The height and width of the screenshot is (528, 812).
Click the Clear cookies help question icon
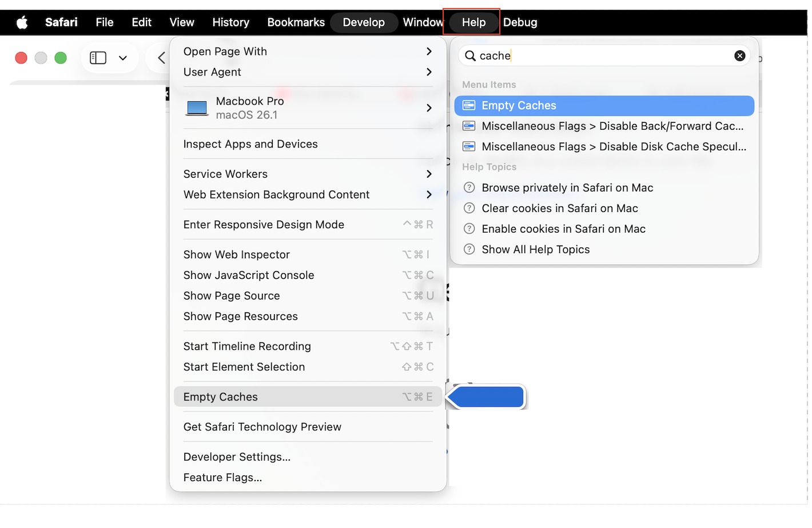469,208
